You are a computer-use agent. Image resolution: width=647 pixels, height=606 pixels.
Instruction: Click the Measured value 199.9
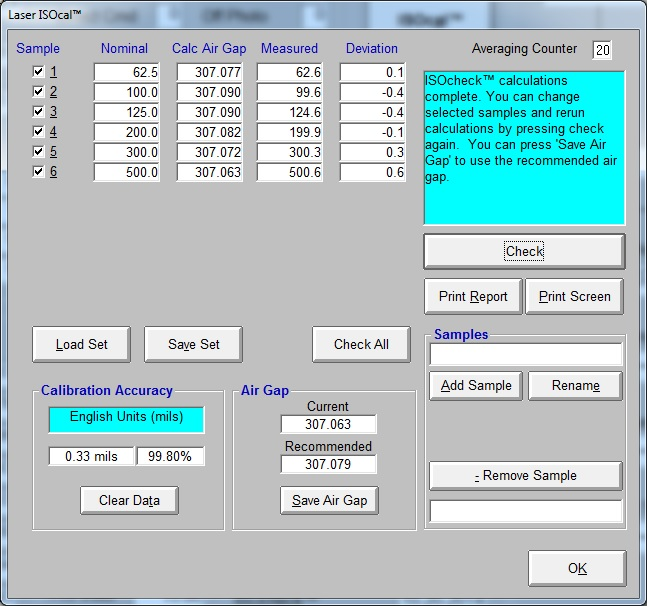tap(290, 132)
